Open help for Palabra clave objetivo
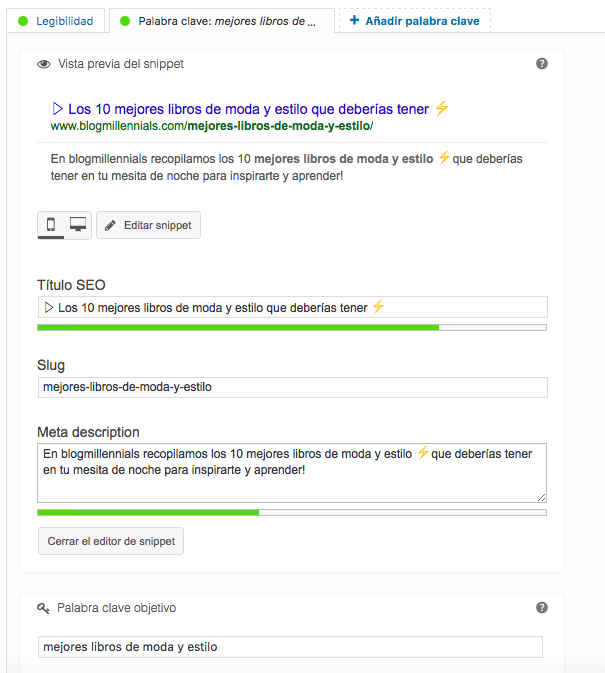 (542, 607)
